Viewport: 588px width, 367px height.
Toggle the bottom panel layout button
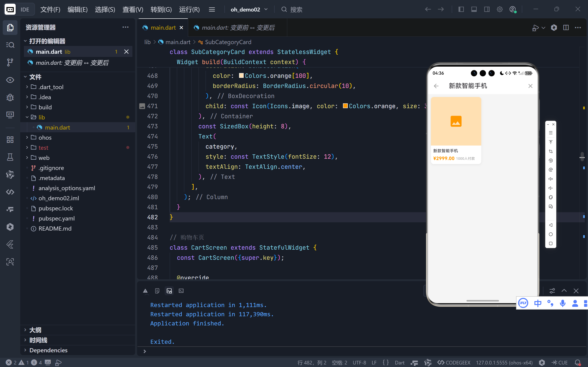[x=474, y=9]
